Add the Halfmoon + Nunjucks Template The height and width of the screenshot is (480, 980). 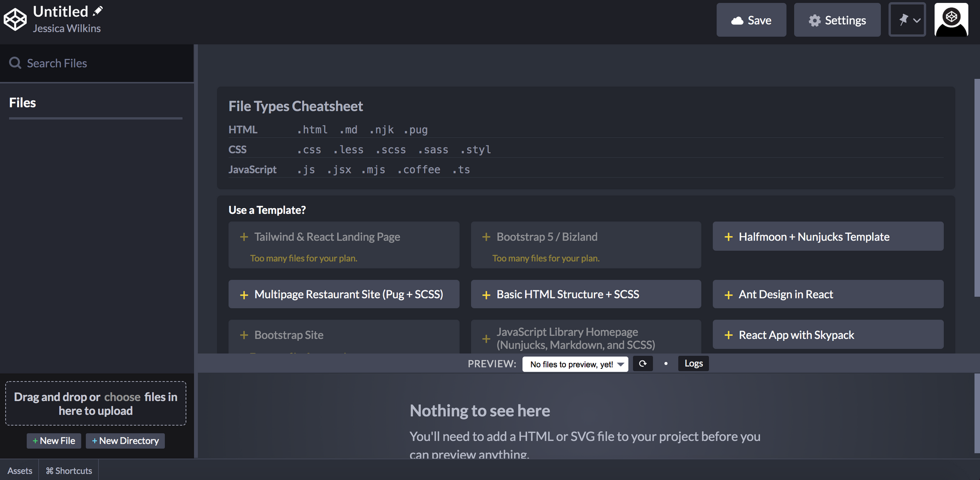point(828,237)
